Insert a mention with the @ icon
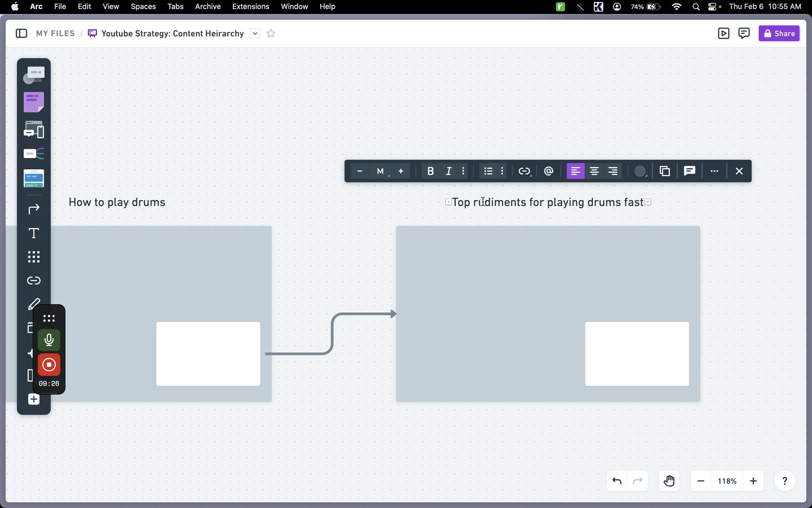This screenshot has width=812, height=508. coord(549,171)
